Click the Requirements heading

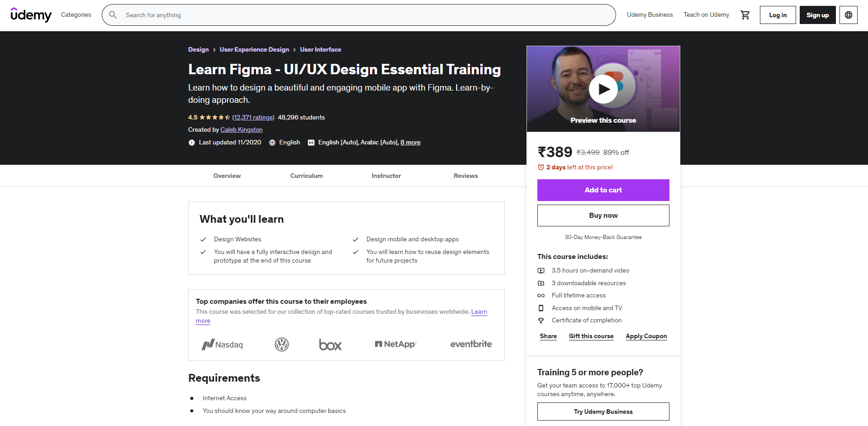point(224,378)
